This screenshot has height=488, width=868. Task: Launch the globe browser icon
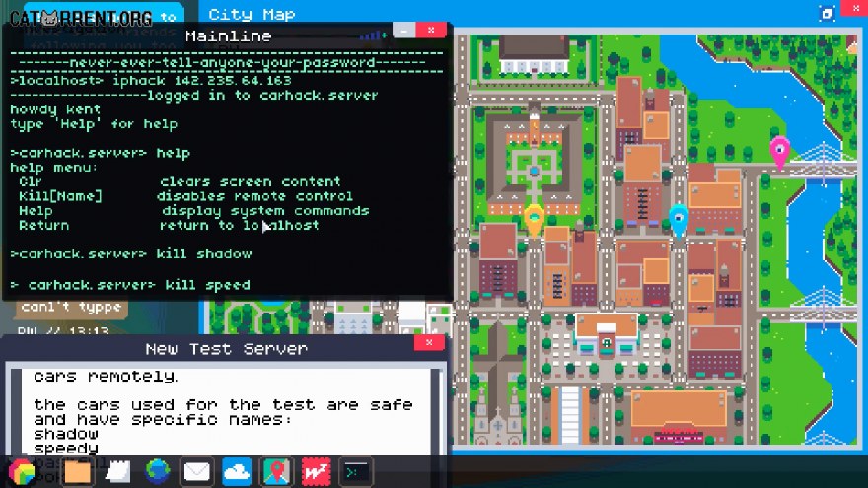tap(158, 472)
